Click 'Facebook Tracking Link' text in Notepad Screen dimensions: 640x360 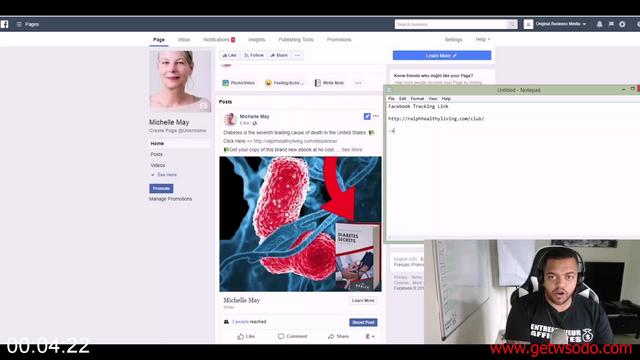418,106
